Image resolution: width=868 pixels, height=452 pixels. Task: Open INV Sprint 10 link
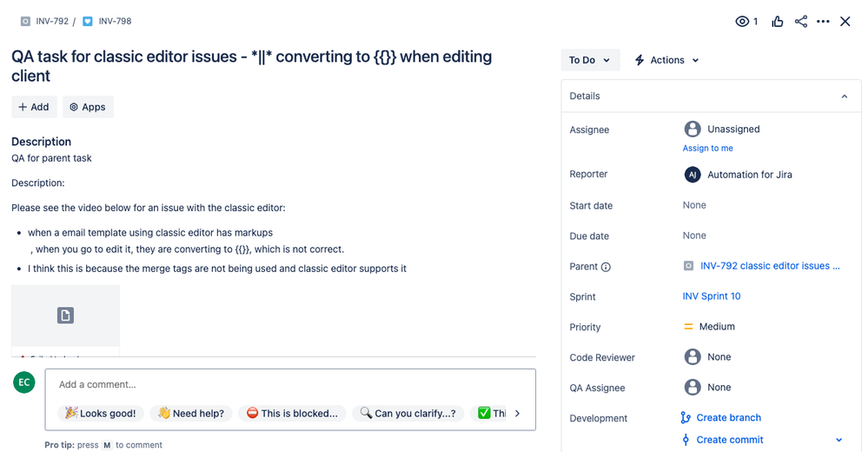coord(712,296)
